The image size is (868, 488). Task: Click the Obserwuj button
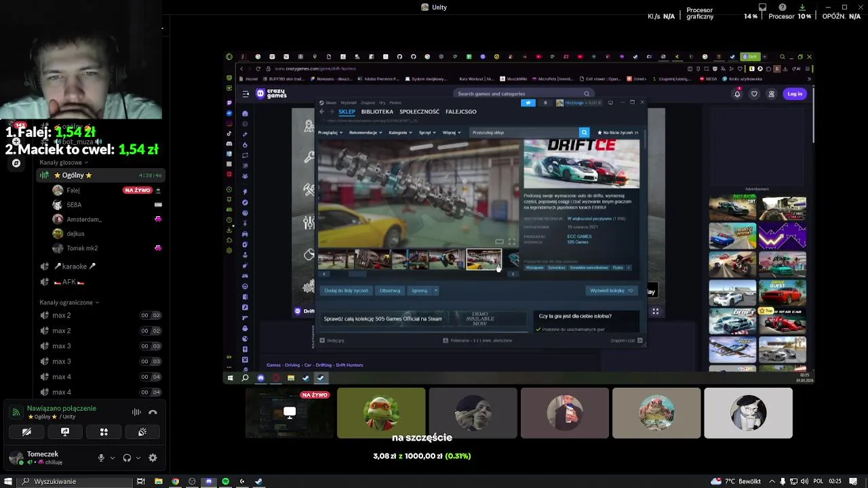(x=390, y=291)
